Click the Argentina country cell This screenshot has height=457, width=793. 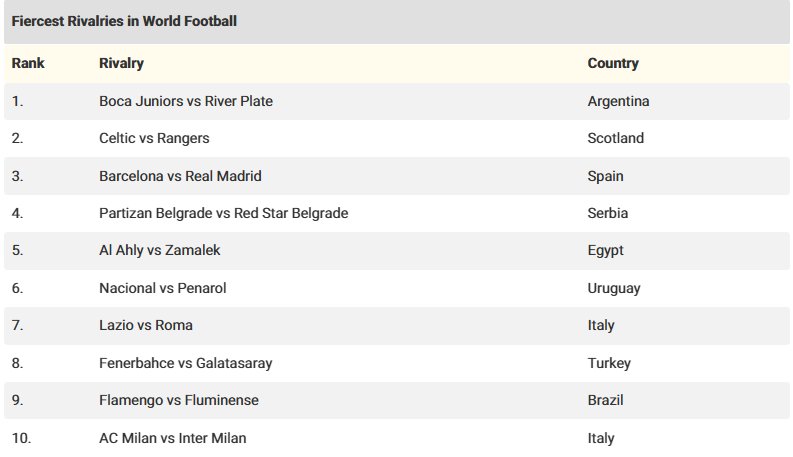tap(618, 101)
